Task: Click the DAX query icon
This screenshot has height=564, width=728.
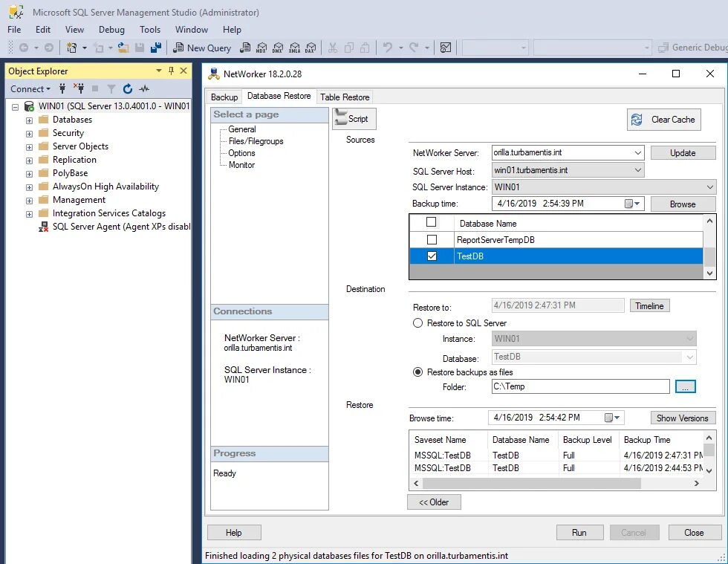Action: pos(311,48)
